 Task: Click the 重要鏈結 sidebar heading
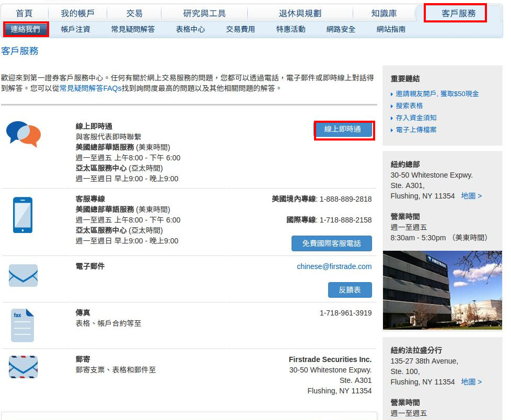point(405,78)
